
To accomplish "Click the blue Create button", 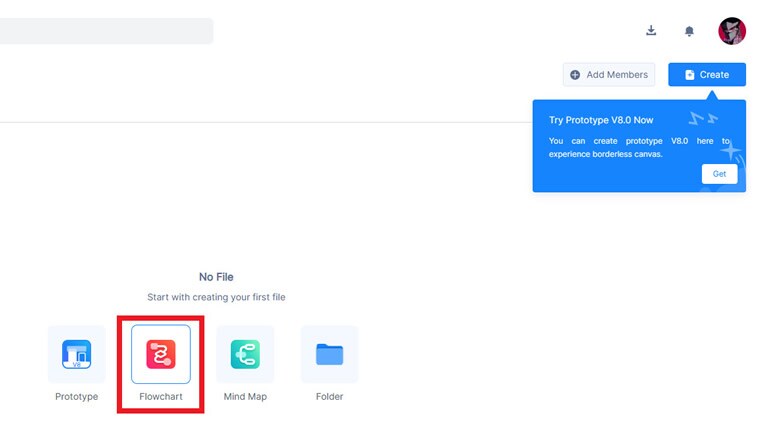I will click(707, 75).
